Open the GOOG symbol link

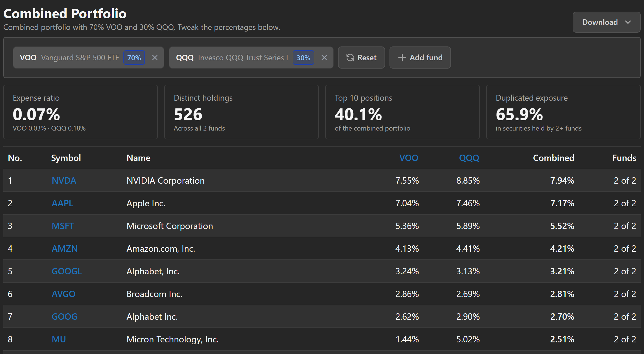click(64, 317)
